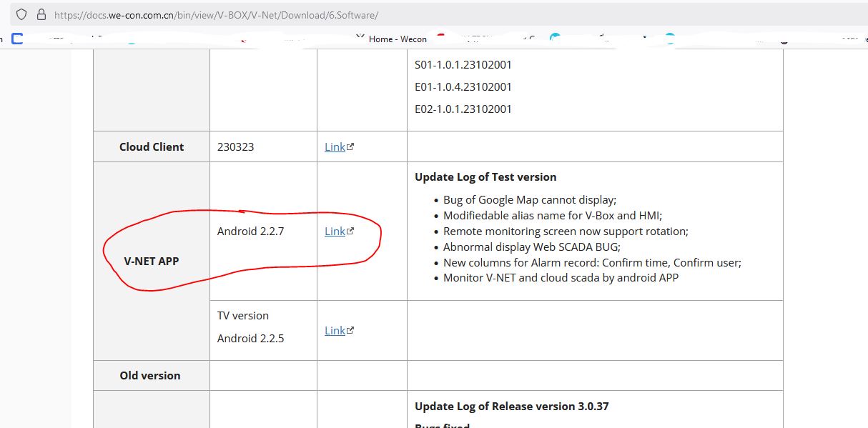The height and width of the screenshot is (428, 868).
Task: Open the Home - Wecon bookmark
Action: click(398, 39)
